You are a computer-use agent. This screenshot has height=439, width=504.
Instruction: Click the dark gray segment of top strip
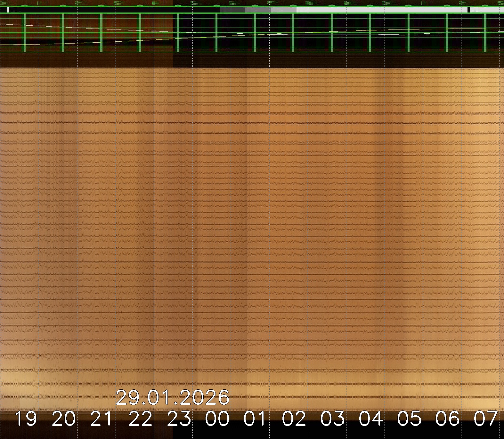tap(232, 10)
